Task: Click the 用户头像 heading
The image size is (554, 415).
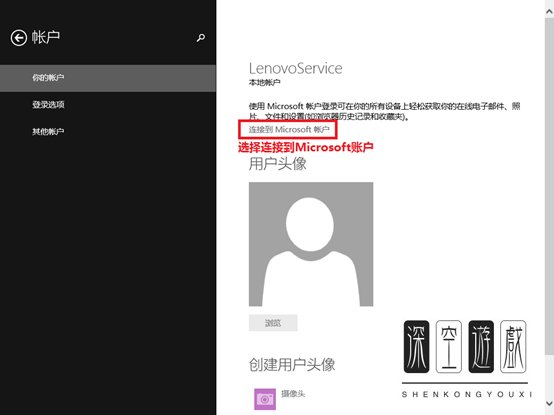Action: coord(278,164)
